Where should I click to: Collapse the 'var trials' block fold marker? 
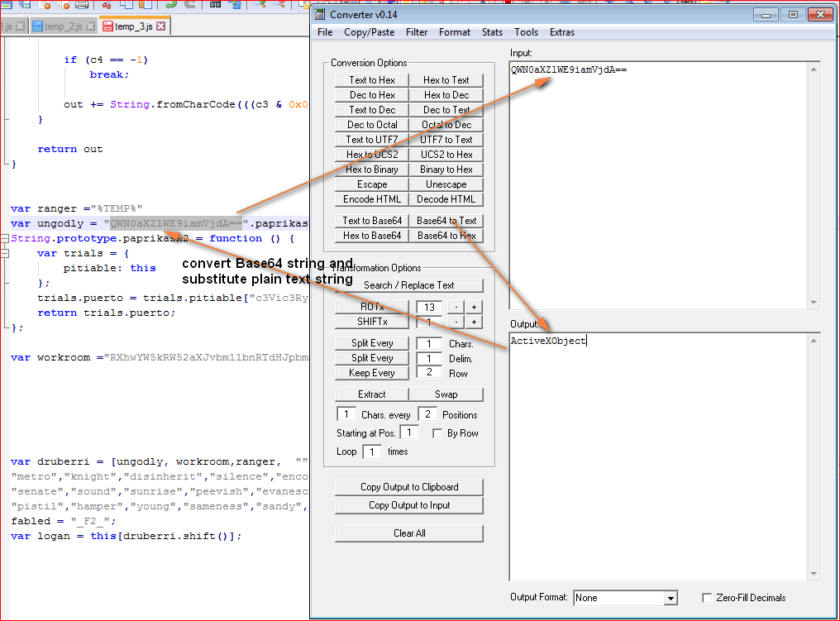click(5, 253)
